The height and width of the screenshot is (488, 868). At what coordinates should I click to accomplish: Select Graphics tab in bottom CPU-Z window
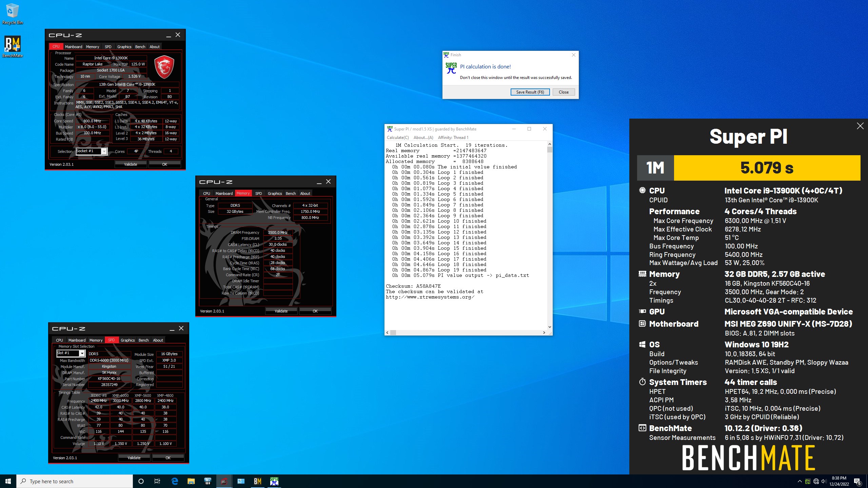[127, 340]
